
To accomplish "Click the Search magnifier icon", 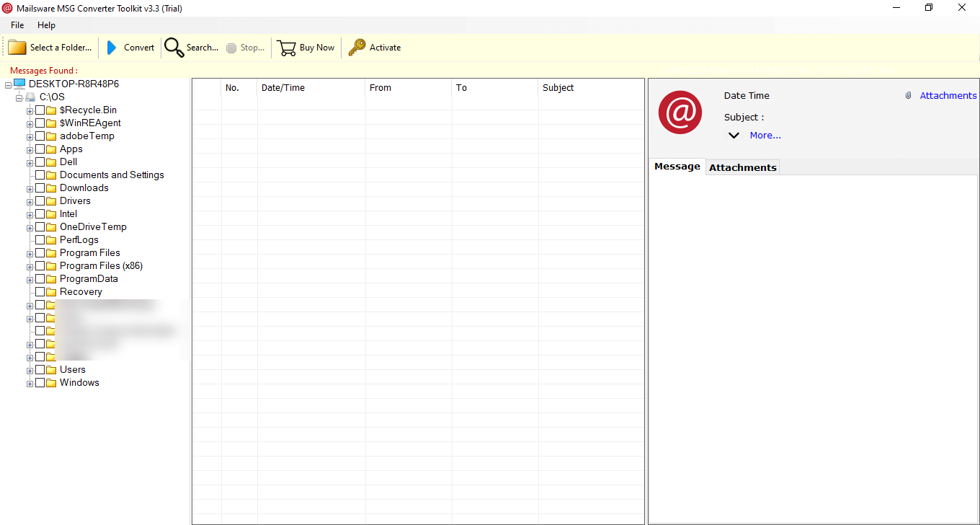I will pyautogui.click(x=174, y=48).
